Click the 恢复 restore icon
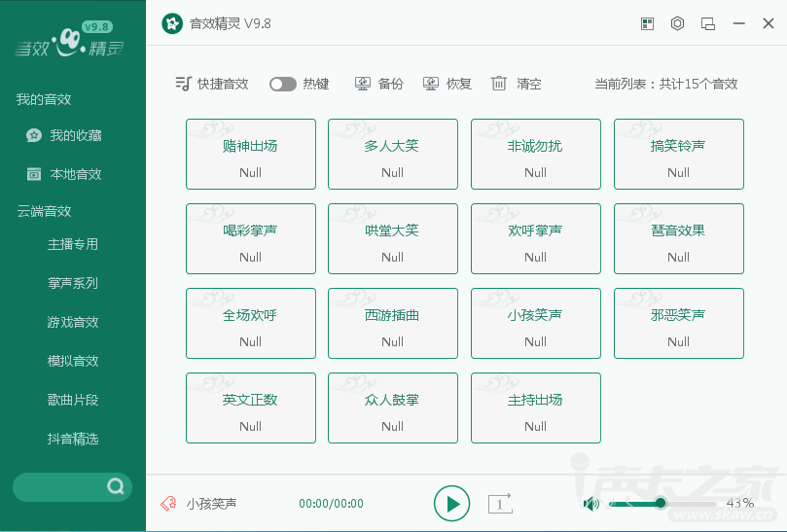 coord(431,84)
